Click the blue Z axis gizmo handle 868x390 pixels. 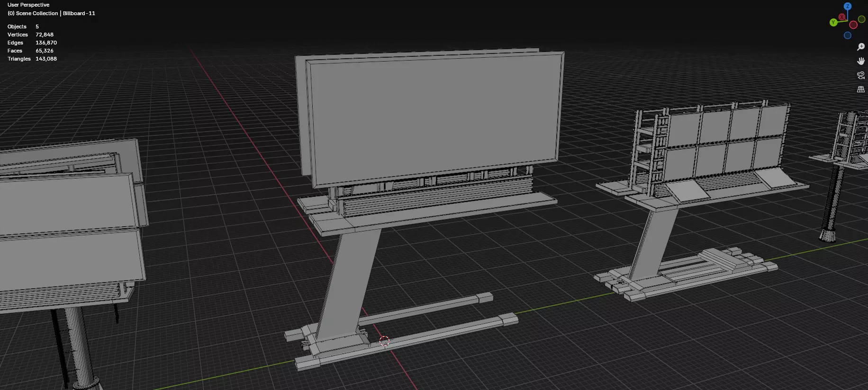(x=848, y=6)
